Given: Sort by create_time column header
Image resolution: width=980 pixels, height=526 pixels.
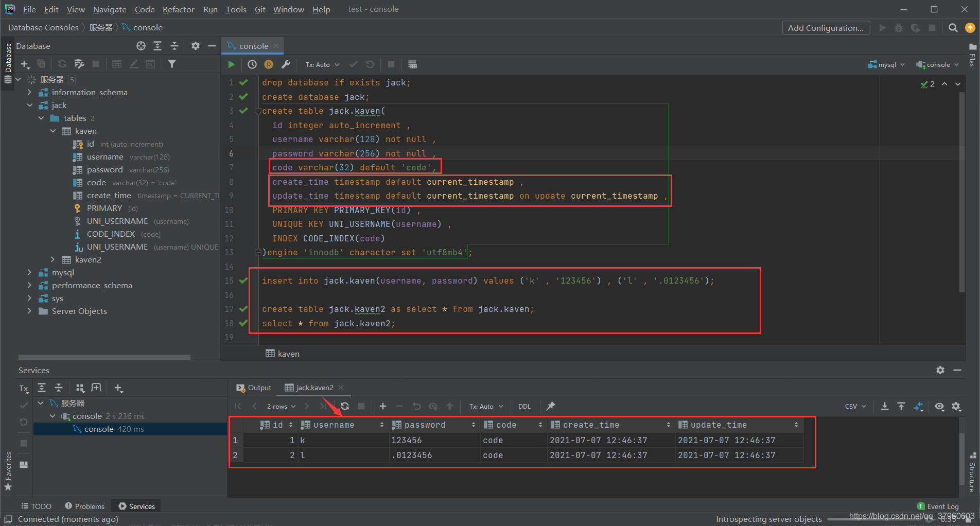Looking at the screenshot, I should pyautogui.click(x=611, y=425).
